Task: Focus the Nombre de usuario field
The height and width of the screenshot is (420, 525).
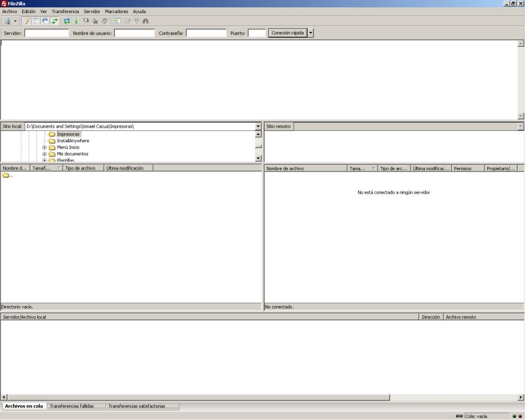Action: tap(134, 33)
